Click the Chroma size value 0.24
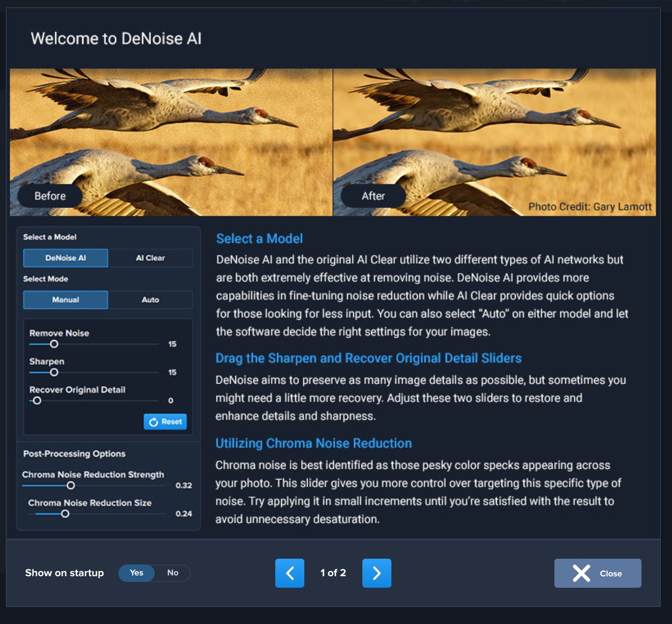Viewport: 672px width, 624px height. [184, 514]
